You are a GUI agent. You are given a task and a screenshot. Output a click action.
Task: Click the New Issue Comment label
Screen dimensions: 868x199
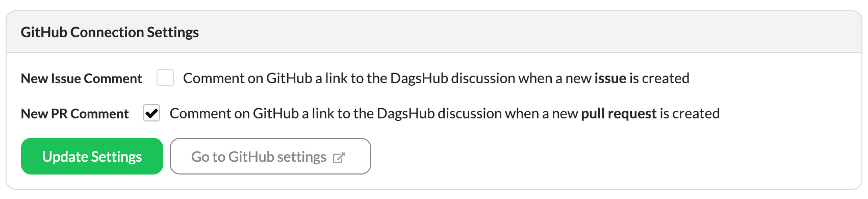(x=82, y=79)
